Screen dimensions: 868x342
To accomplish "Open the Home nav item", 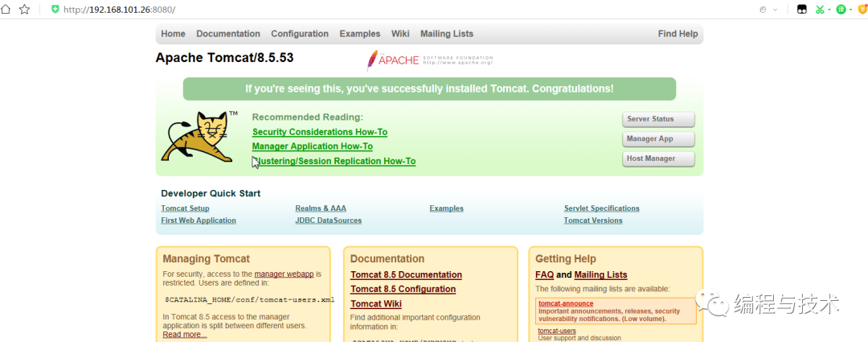I will point(174,34).
